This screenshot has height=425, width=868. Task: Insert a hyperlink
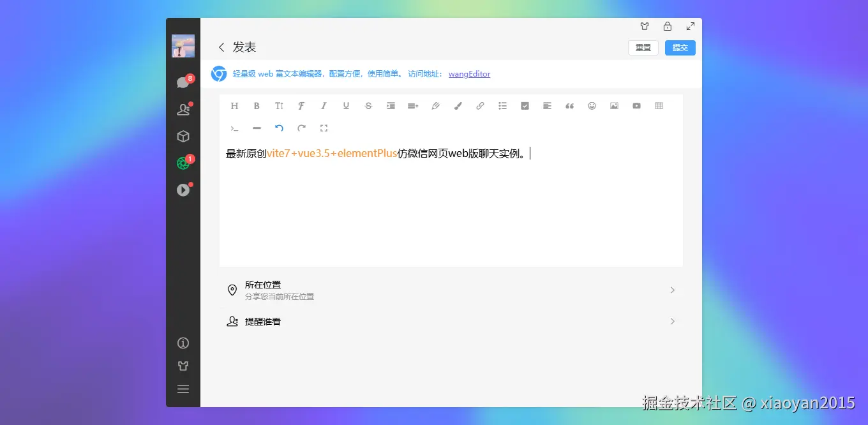tap(480, 106)
